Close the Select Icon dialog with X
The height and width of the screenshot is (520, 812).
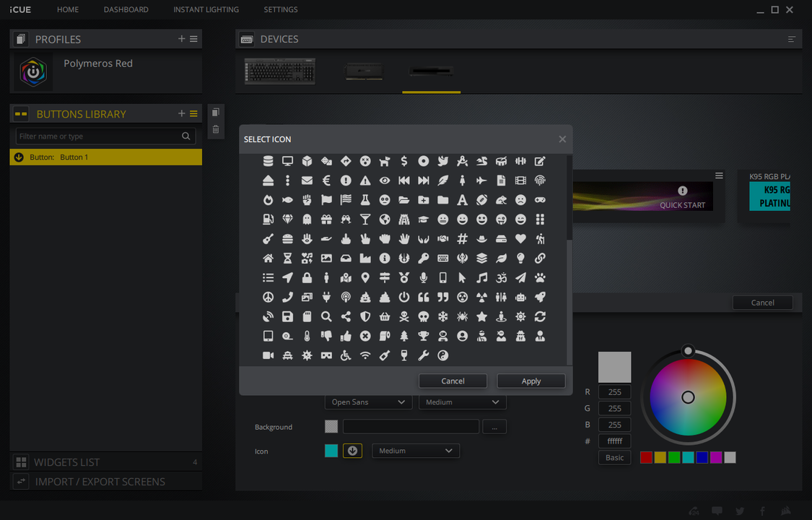click(562, 139)
